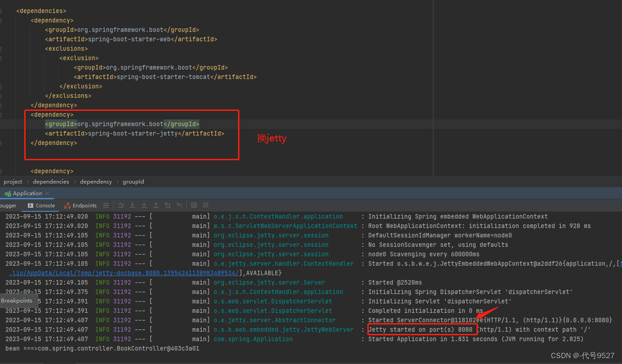622x364 pixels.
Task: Click the 'dependencies' breadcrumb item
Action: (51, 182)
